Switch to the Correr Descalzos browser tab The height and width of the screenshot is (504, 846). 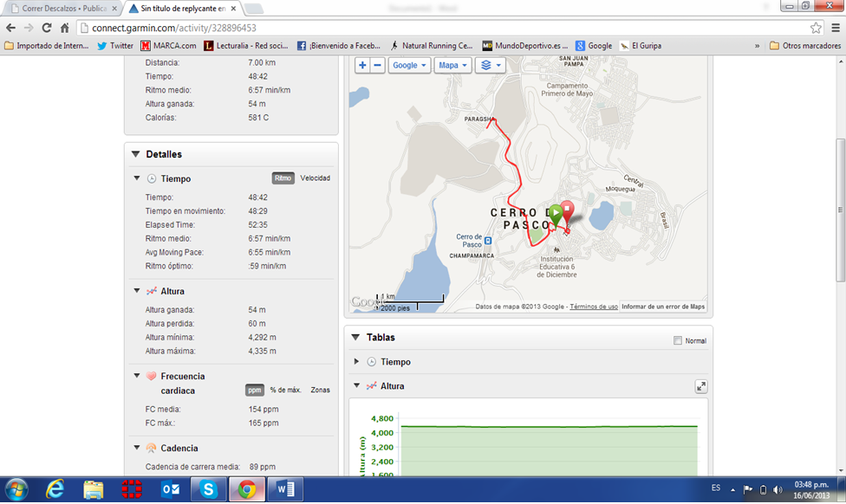pyautogui.click(x=63, y=9)
